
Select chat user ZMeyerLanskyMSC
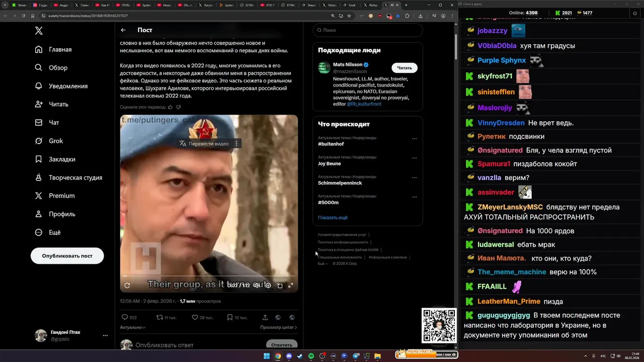click(510, 207)
